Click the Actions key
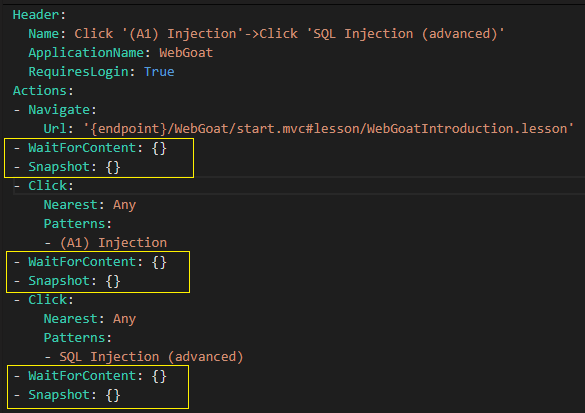The width and height of the screenshot is (585, 413). pos(40,91)
